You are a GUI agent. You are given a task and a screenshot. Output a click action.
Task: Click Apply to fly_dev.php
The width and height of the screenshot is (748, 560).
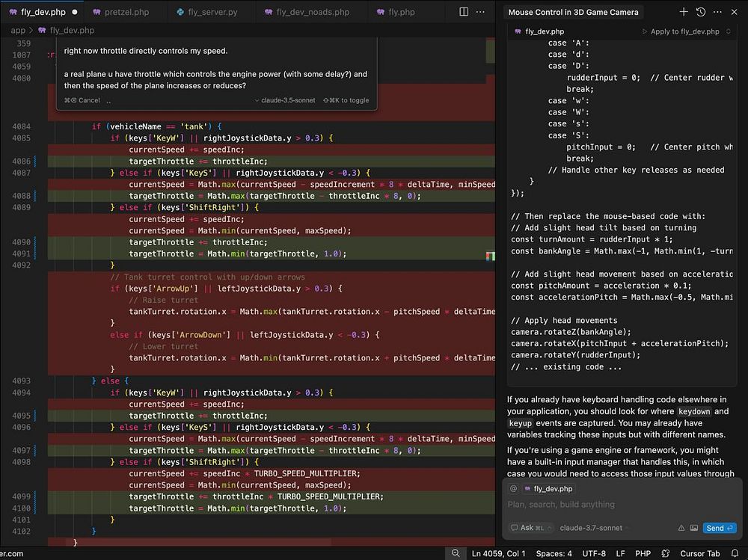[684, 31]
